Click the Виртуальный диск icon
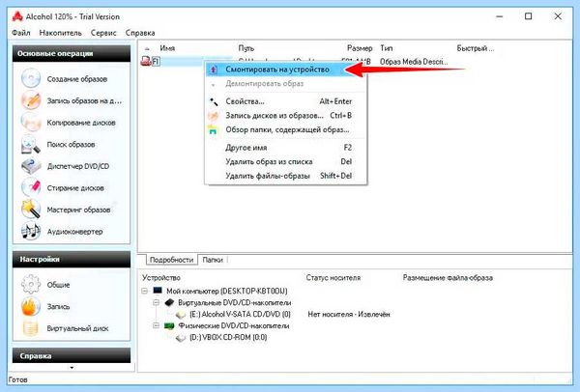Viewport: 580px width, 392px height. tap(31, 328)
